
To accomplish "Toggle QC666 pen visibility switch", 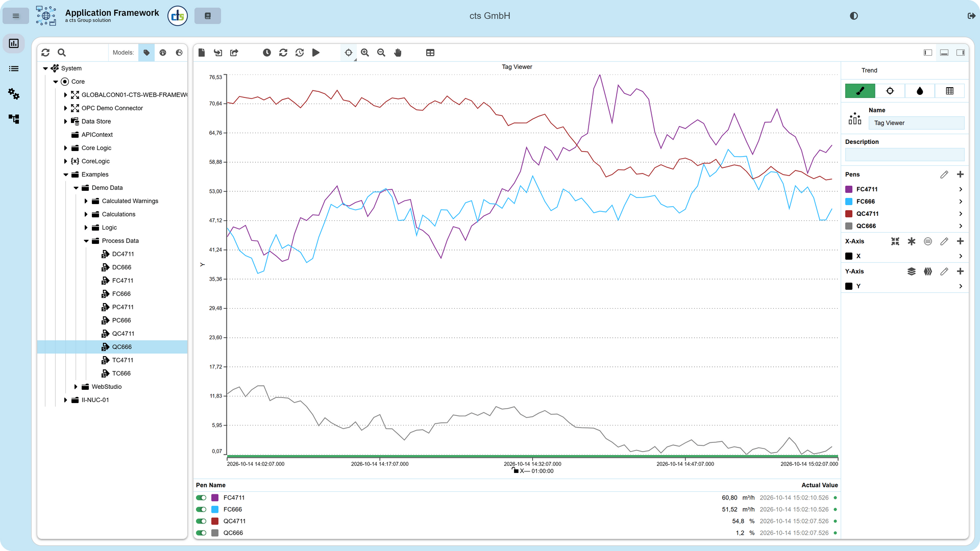I will click(201, 533).
